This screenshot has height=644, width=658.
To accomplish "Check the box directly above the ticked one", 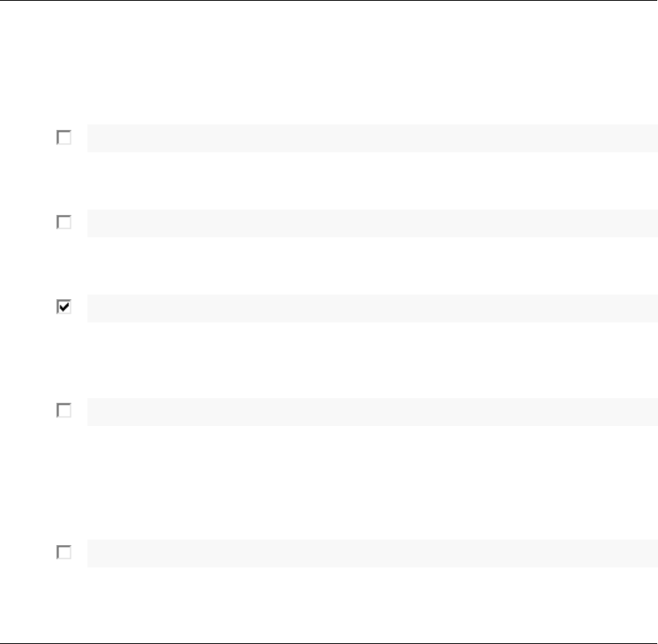I will pos(64,222).
